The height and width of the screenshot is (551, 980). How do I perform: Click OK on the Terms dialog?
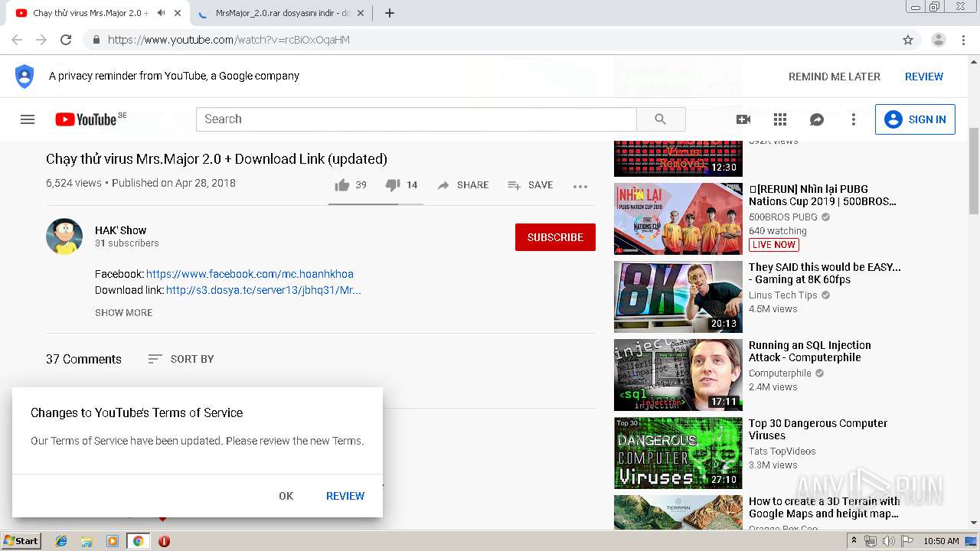[286, 496]
